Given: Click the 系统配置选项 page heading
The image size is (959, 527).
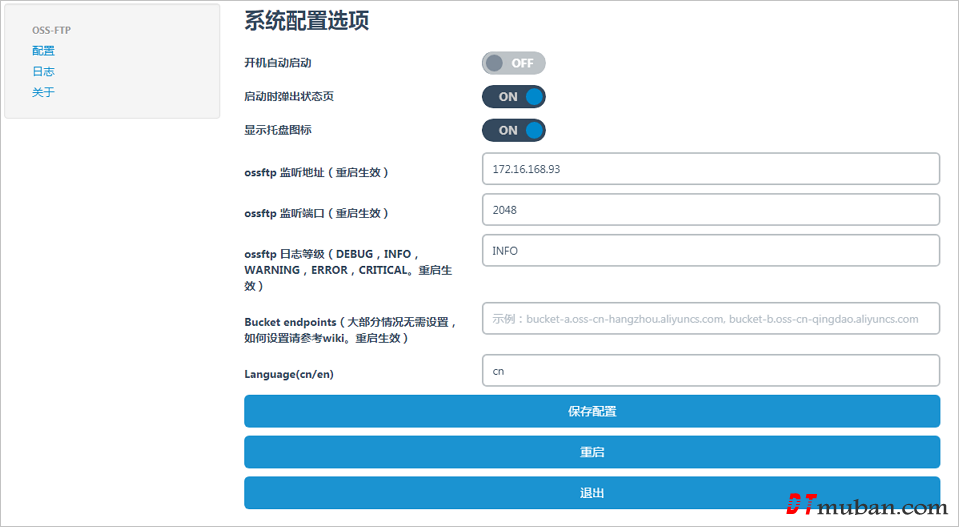Looking at the screenshot, I should (307, 21).
